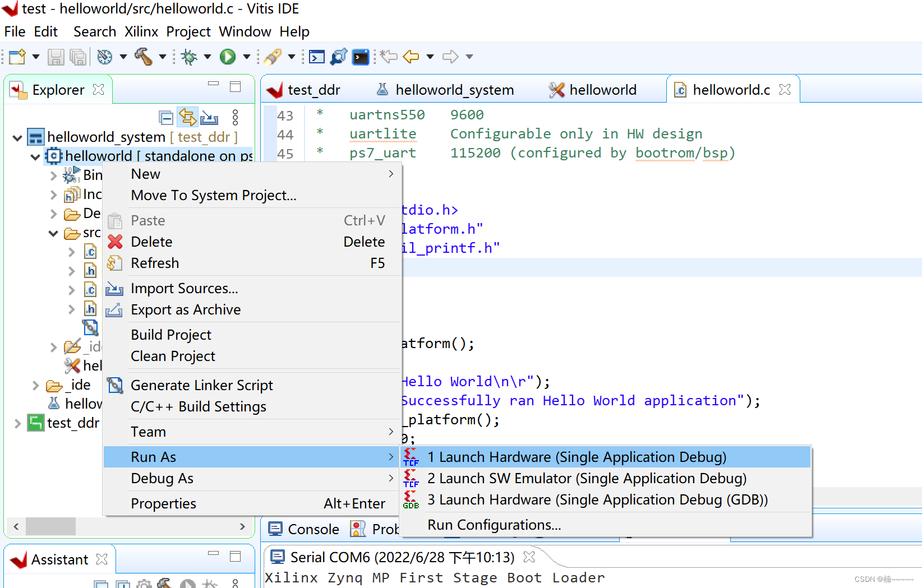Expand the test_ddr platform node

click(x=17, y=423)
